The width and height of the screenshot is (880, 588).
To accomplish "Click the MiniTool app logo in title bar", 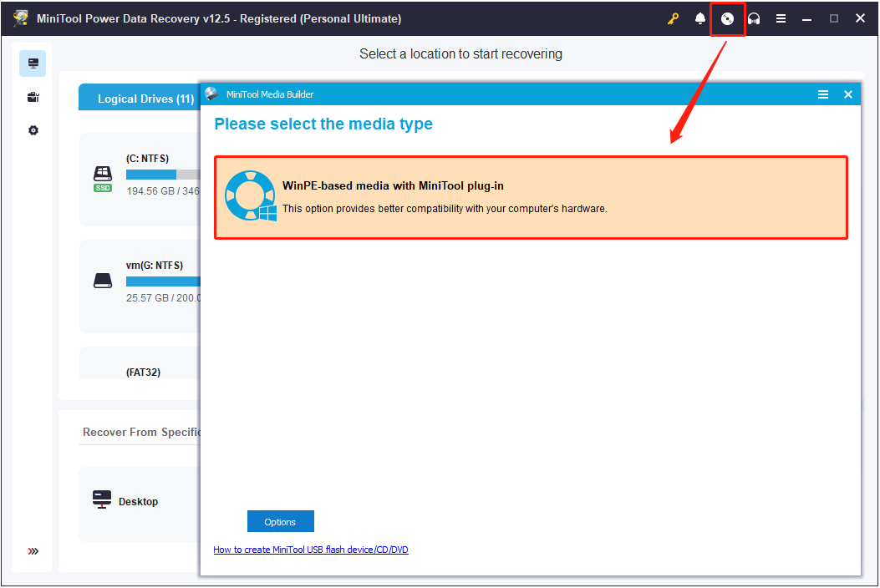I will pos(22,18).
